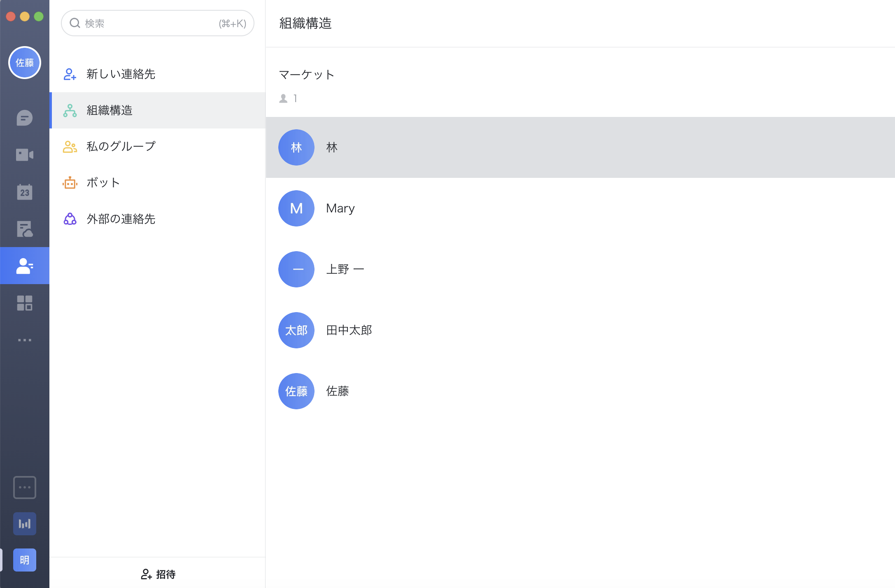Open 私のグループ section
895x588 pixels.
click(x=121, y=146)
